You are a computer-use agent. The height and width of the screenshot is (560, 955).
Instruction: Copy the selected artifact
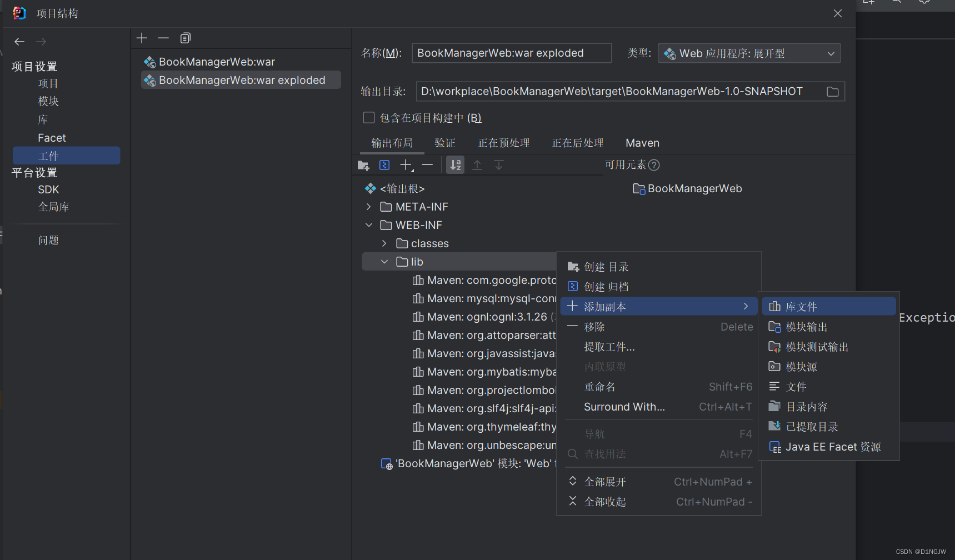pos(186,38)
